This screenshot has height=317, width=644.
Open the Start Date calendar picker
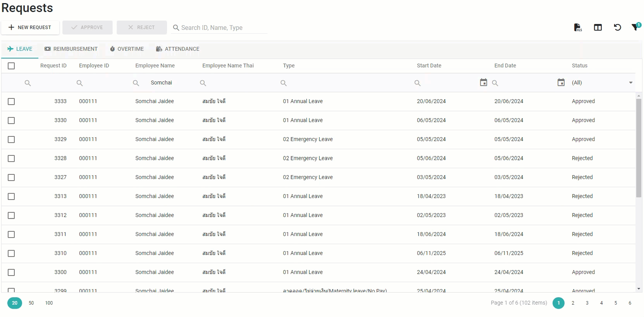[484, 82]
